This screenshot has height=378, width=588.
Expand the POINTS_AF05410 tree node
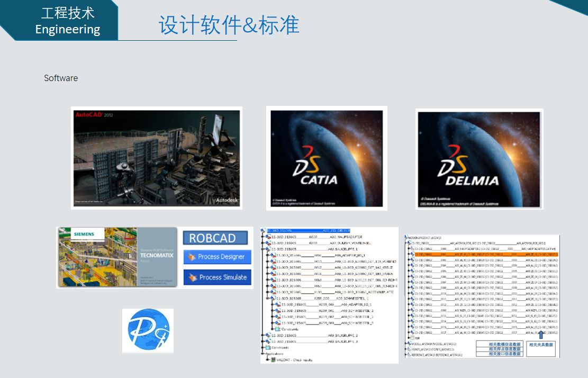[x=406, y=349]
